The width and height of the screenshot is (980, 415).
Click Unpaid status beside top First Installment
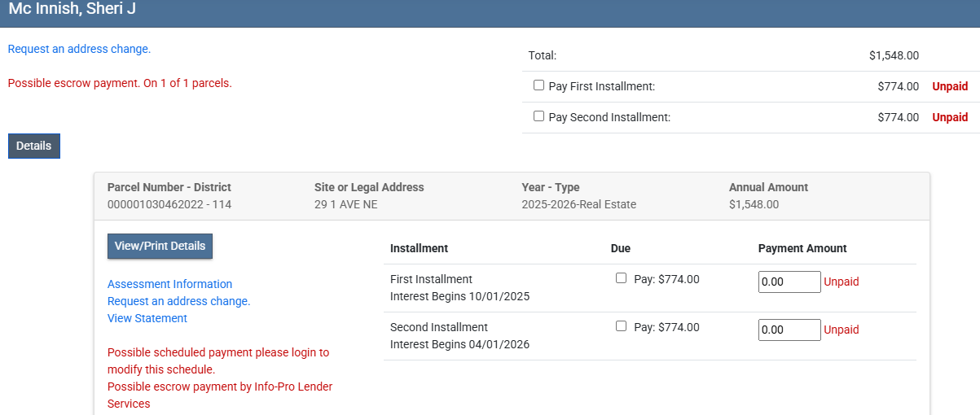950,86
